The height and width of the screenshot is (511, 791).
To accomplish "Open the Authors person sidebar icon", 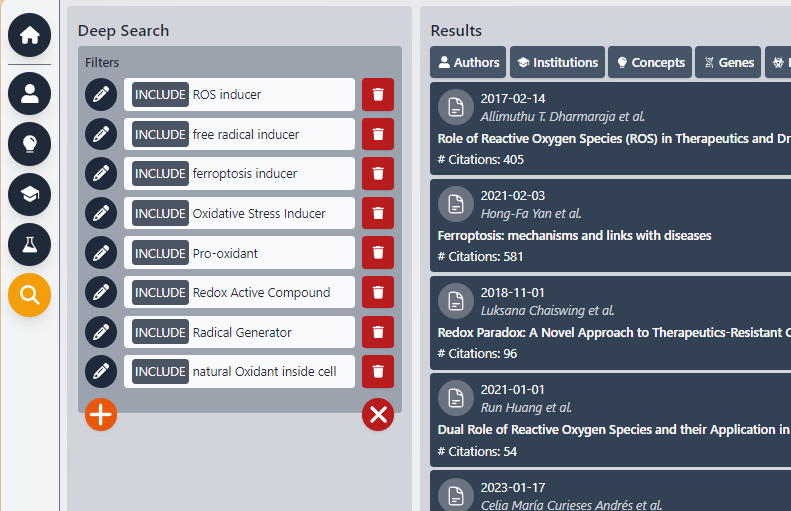I will point(29,94).
